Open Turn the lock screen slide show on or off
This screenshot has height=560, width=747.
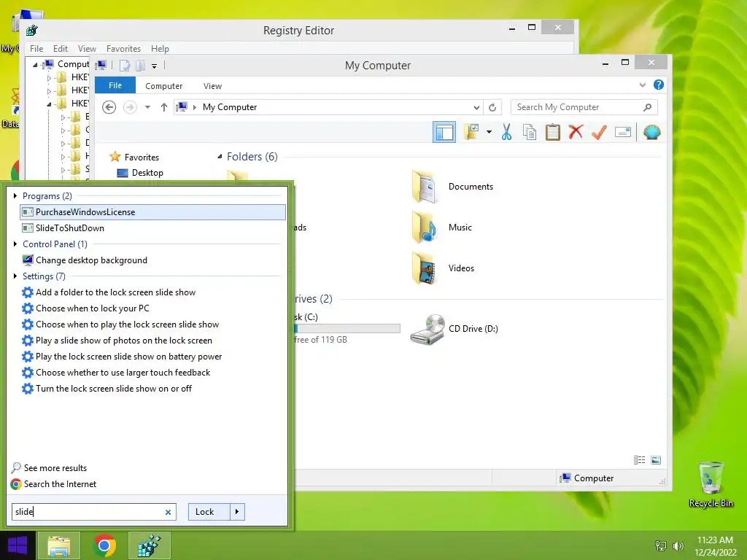pos(153,389)
